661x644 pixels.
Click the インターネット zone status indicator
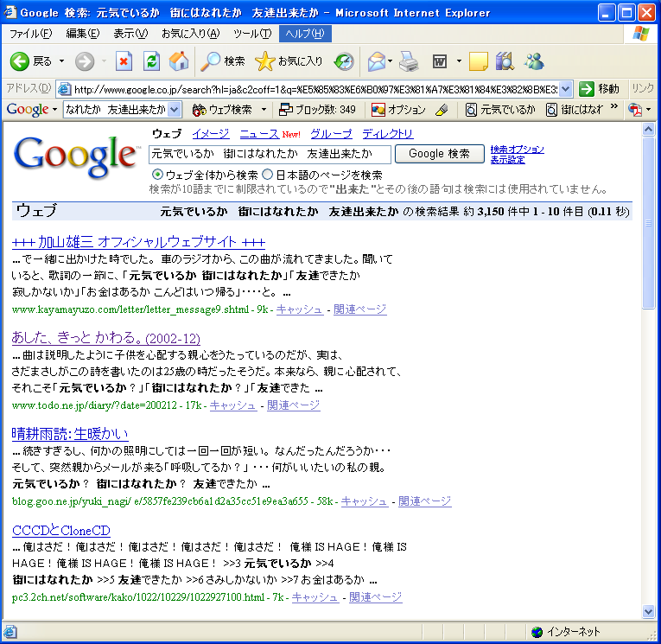[566, 631]
